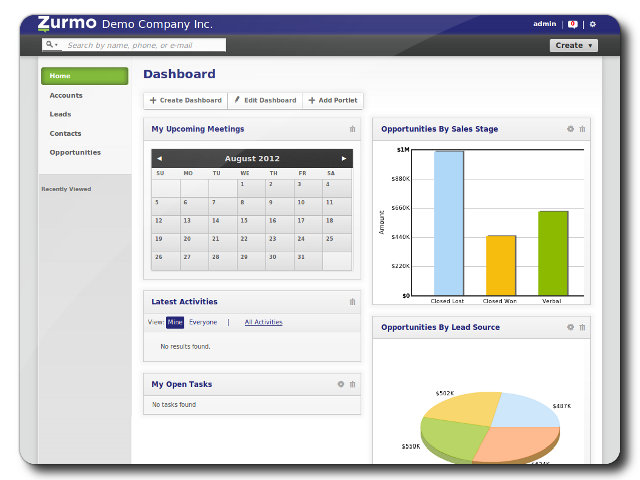Advance the calendar to next month
This screenshot has width=640, height=480.
click(344, 159)
